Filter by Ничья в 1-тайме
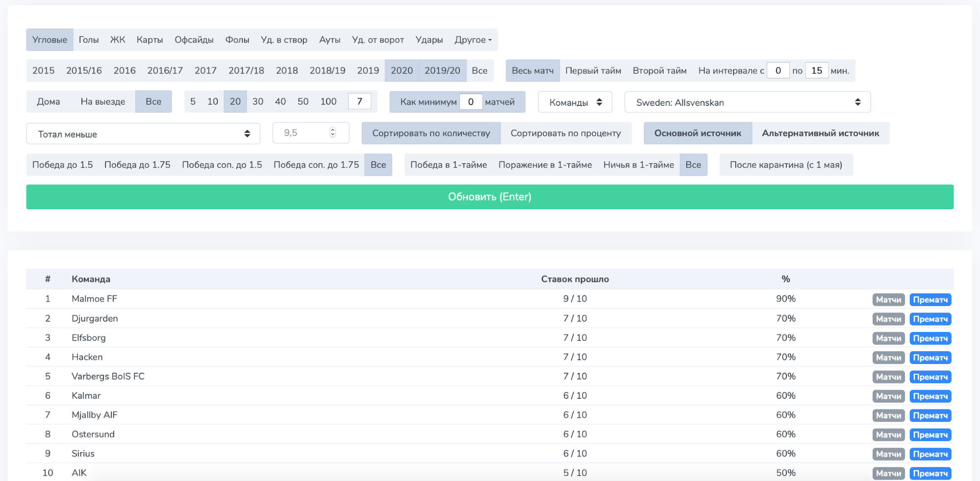The width and height of the screenshot is (980, 481). 639,165
